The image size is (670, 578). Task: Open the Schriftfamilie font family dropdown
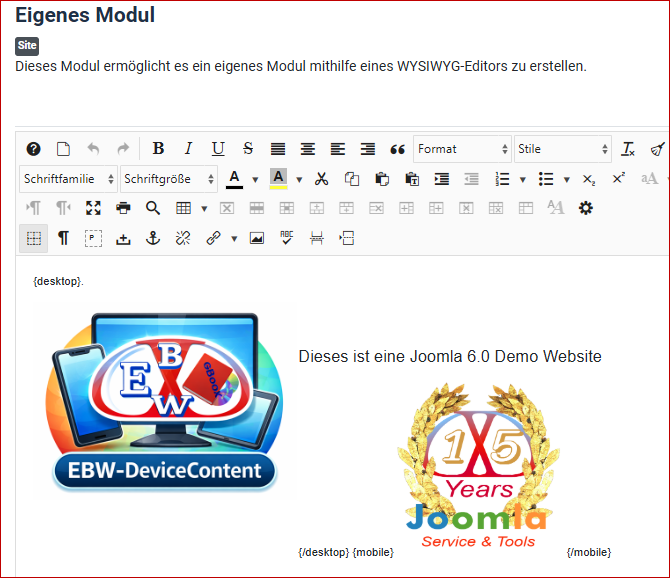[x=68, y=179]
